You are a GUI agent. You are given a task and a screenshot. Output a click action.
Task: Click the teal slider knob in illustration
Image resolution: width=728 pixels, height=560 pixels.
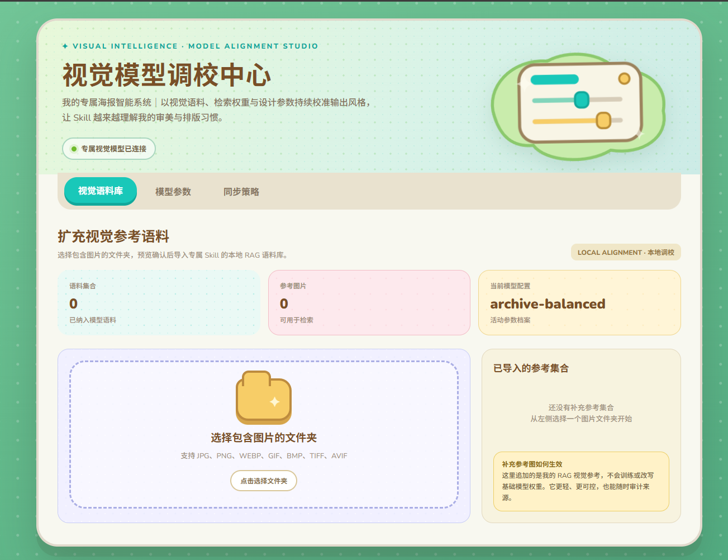pos(582,100)
